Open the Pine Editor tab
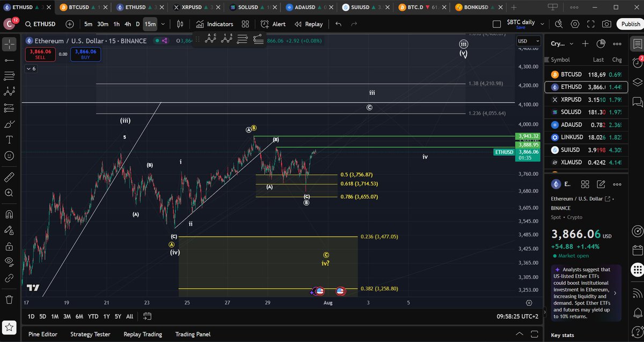The image size is (644, 342). point(43,334)
